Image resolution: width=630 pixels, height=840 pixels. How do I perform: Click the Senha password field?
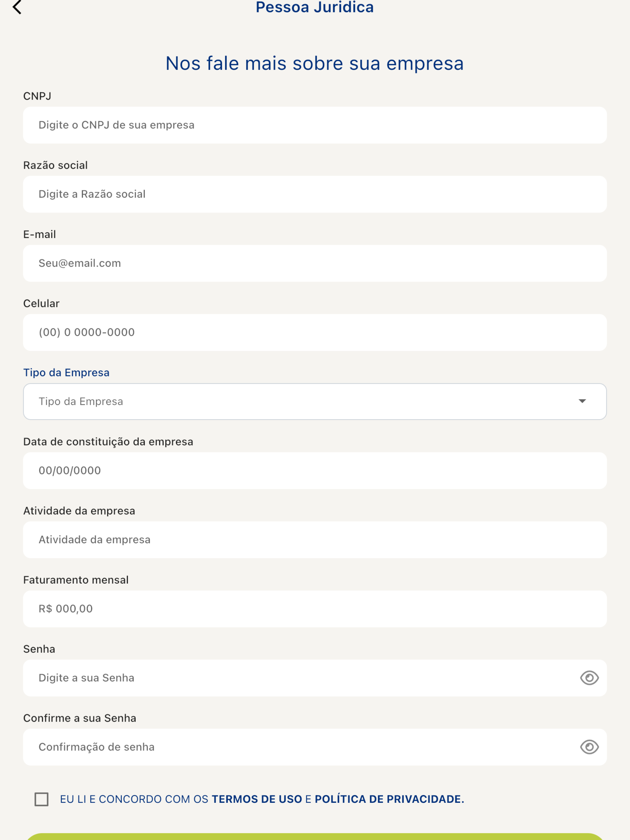tap(315, 678)
